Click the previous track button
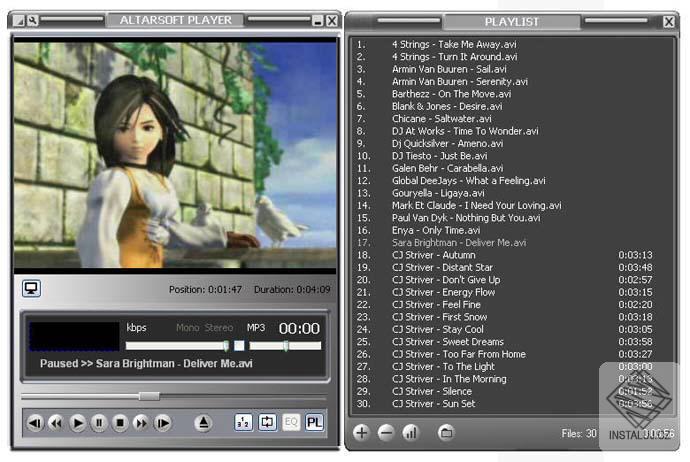 35,423
